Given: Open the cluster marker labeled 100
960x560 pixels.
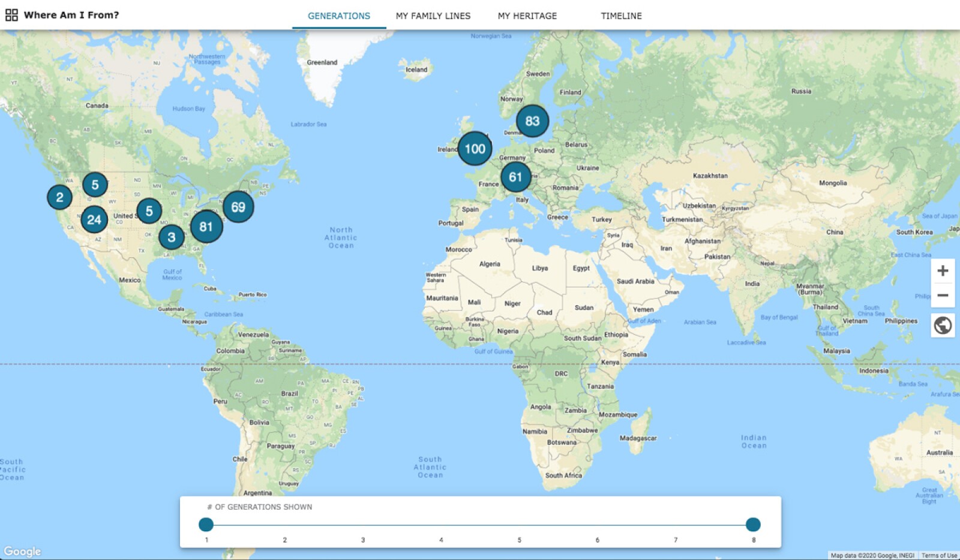Looking at the screenshot, I should pyautogui.click(x=475, y=149).
